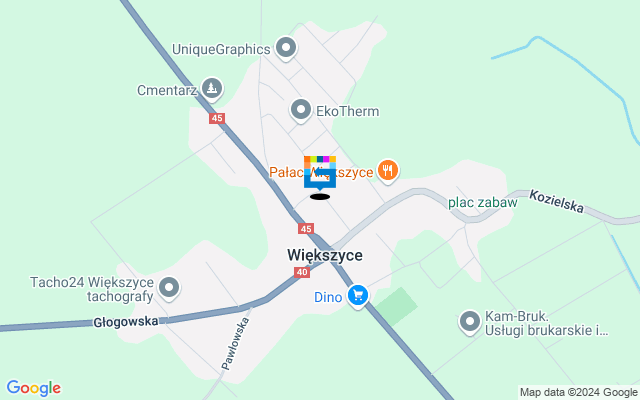Select the Cmentarz cemetery marker icon
The image size is (640, 400).
(x=211, y=88)
